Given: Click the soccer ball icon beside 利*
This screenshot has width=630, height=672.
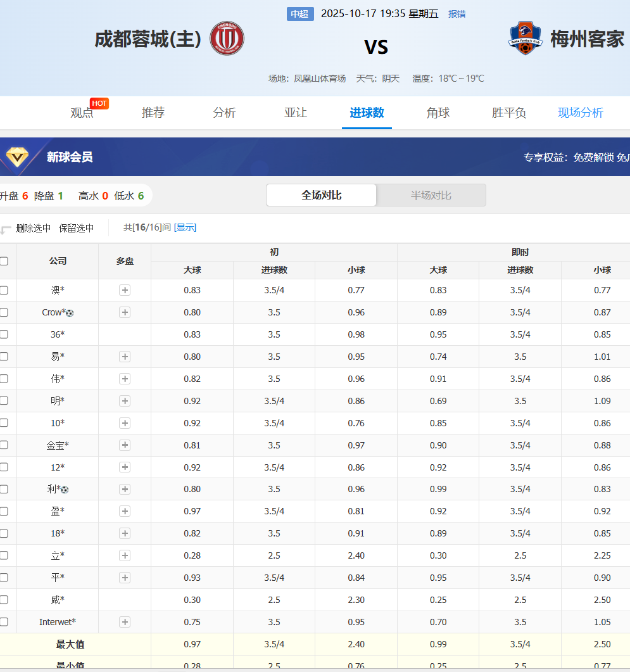Looking at the screenshot, I should click(65, 490).
